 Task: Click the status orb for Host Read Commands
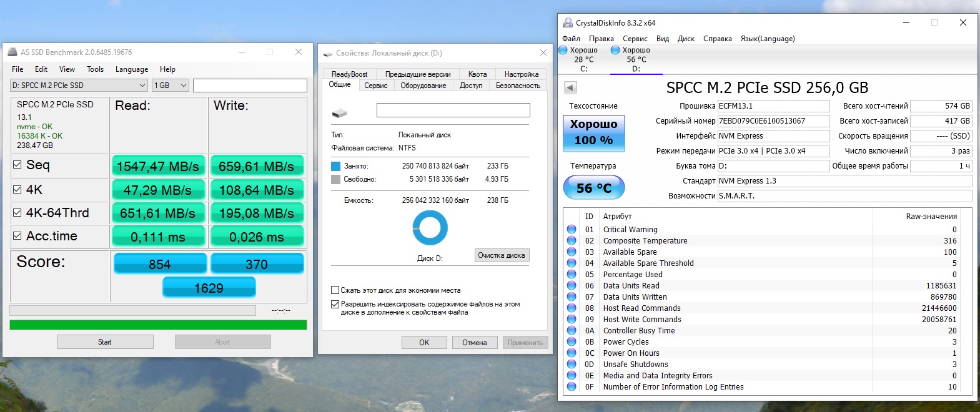[572, 308]
